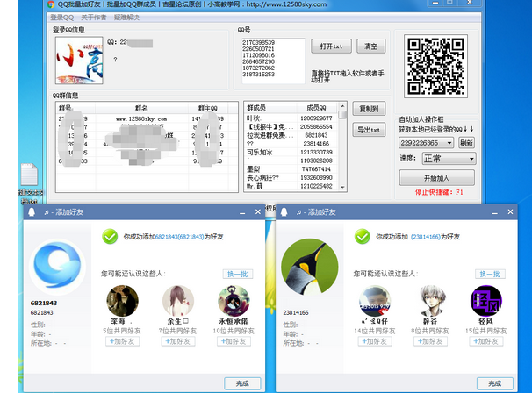Viewport: 532px width, 393px height.
Task: Click the 导出txt button
Action: [369, 130]
